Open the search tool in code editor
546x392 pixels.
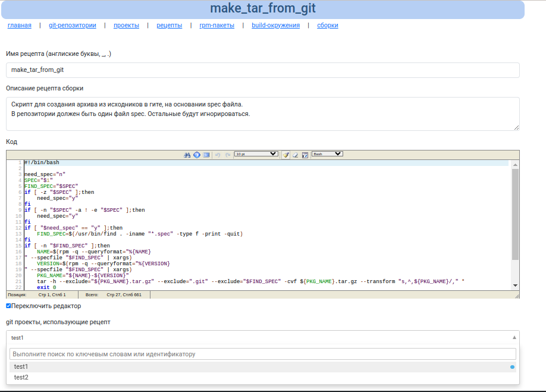pyautogui.click(x=187, y=155)
